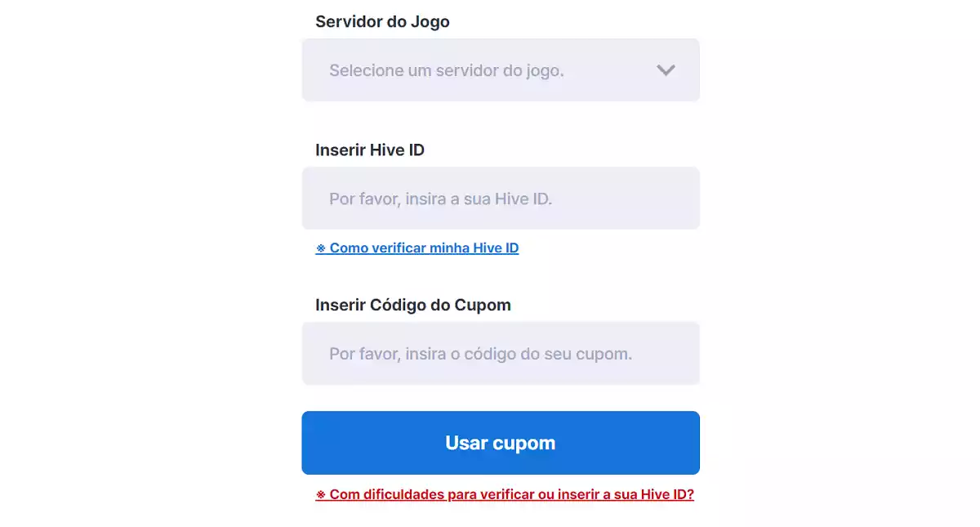Click the Usar cupom button
The width and height of the screenshot is (980, 527).
(501, 442)
